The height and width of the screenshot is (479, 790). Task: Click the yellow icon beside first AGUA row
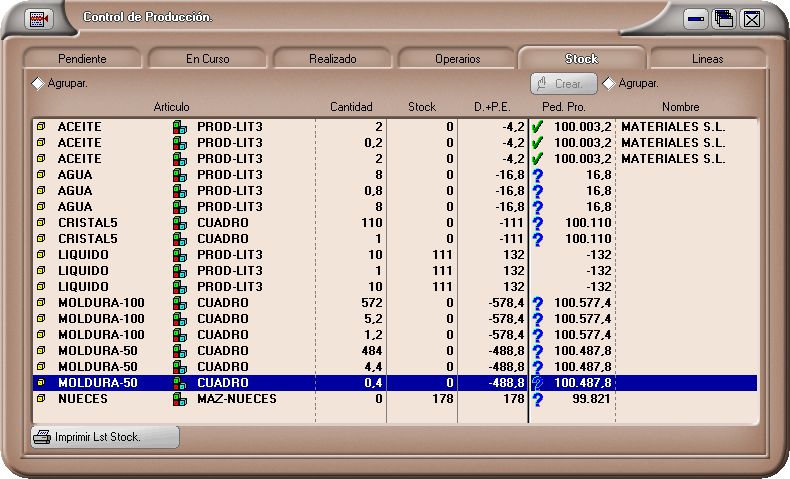click(x=41, y=175)
